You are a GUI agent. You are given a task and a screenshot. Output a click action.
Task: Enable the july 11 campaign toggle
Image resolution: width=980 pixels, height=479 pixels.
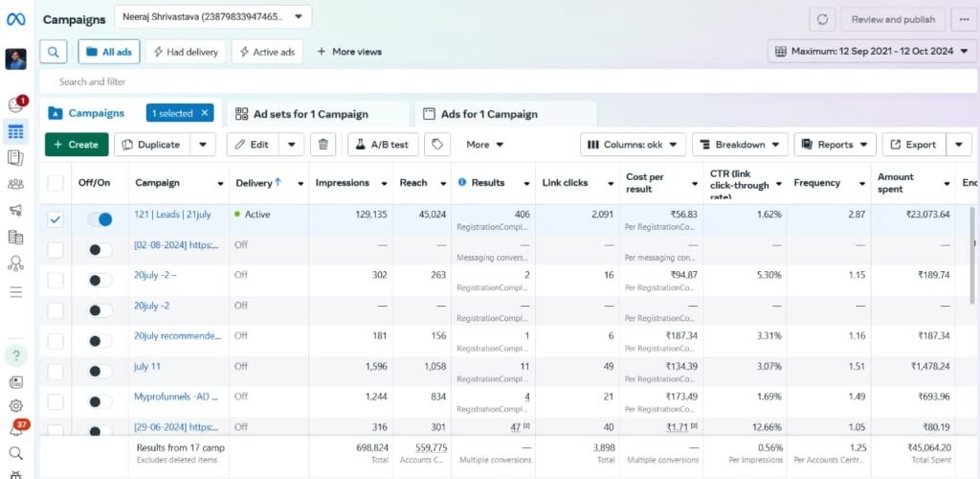[x=100, y=371]
